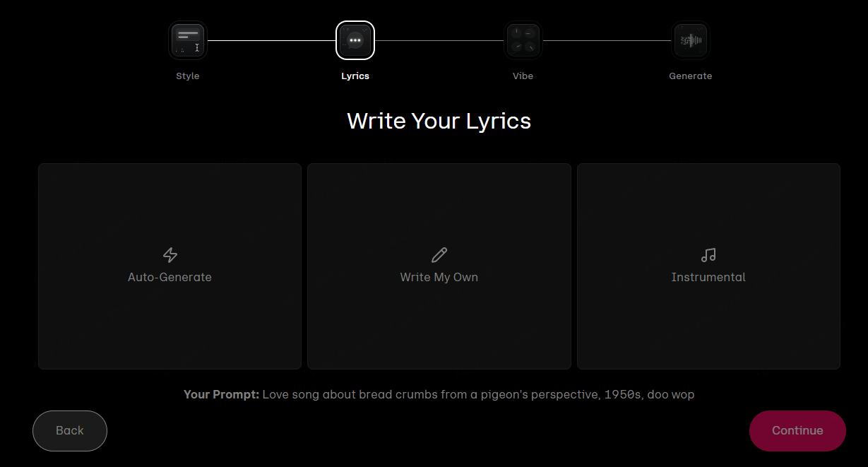Image resolution: width=868 pixels, height=467 pixels.
Task: Click the music note Instrumental icon
Action: tap(708, 255)
